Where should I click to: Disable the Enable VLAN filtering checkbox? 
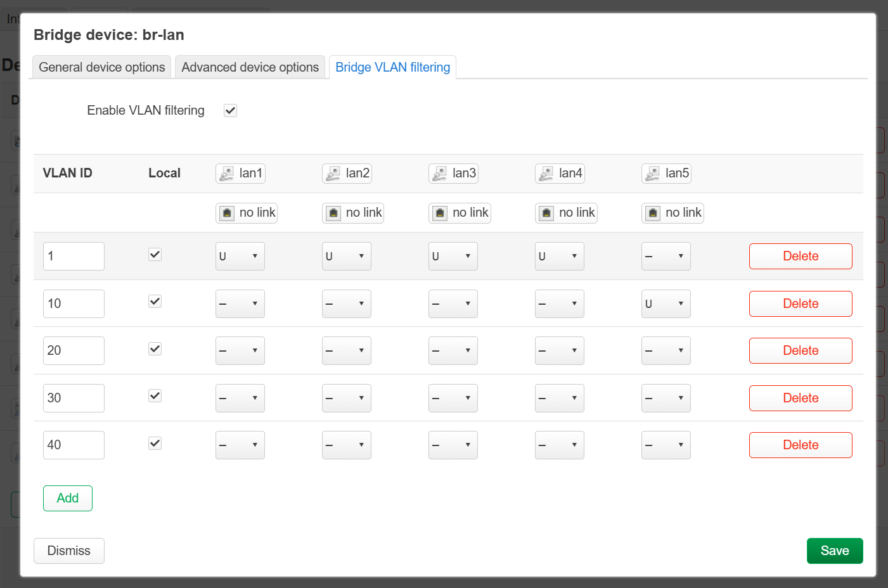230,111
